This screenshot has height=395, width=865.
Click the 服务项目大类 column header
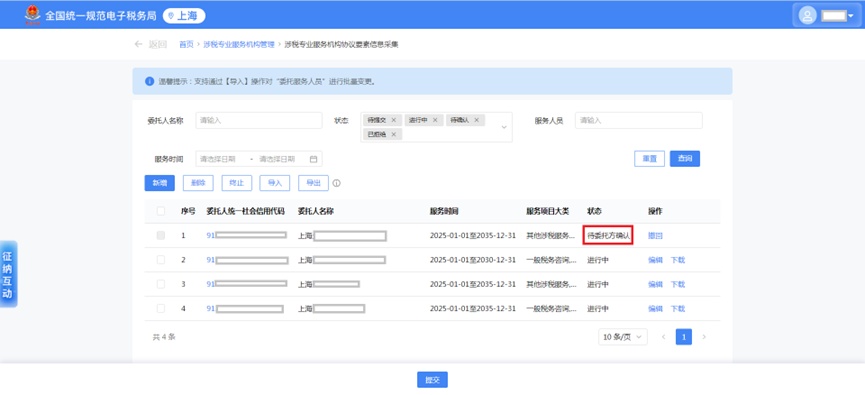[x=548, y=211]
